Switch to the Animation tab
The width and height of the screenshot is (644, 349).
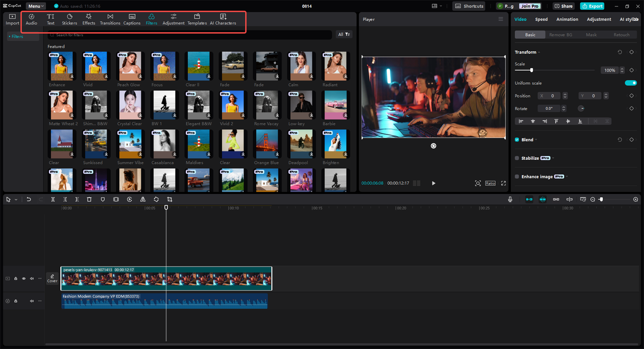click(x=567, y=19)
